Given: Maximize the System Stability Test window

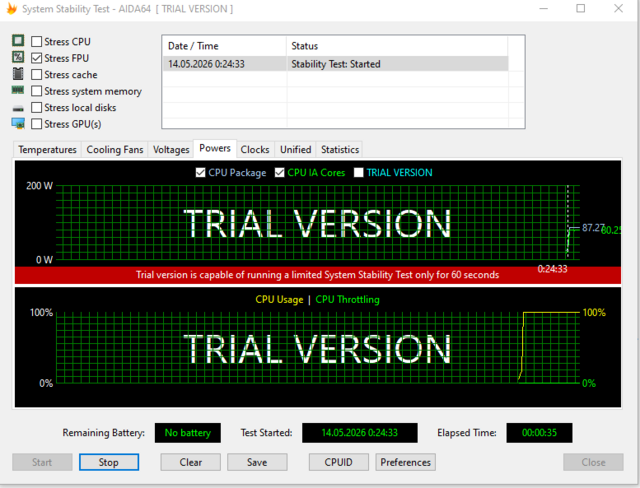Looking at the screenshot, I should click(x=580, y=9).
